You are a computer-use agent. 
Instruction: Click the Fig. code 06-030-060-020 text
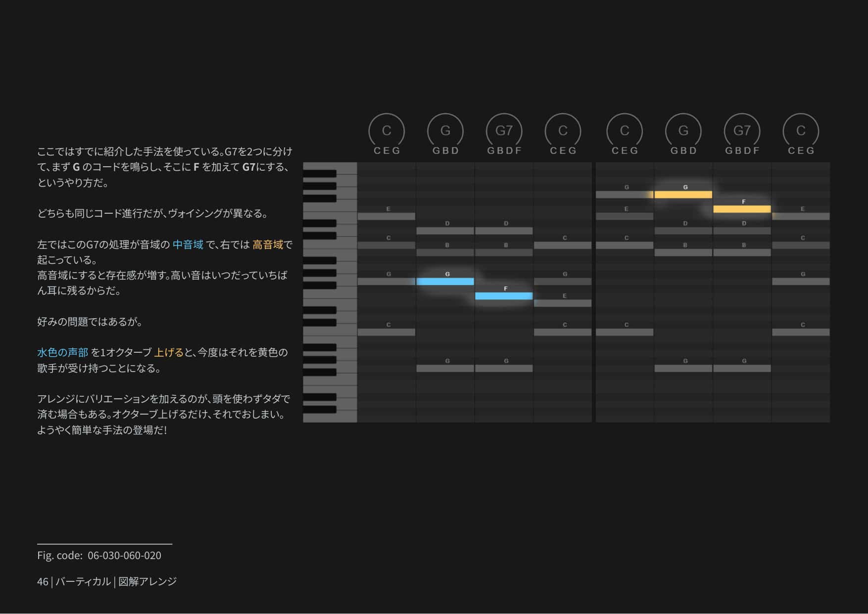(x=99, y=555)
